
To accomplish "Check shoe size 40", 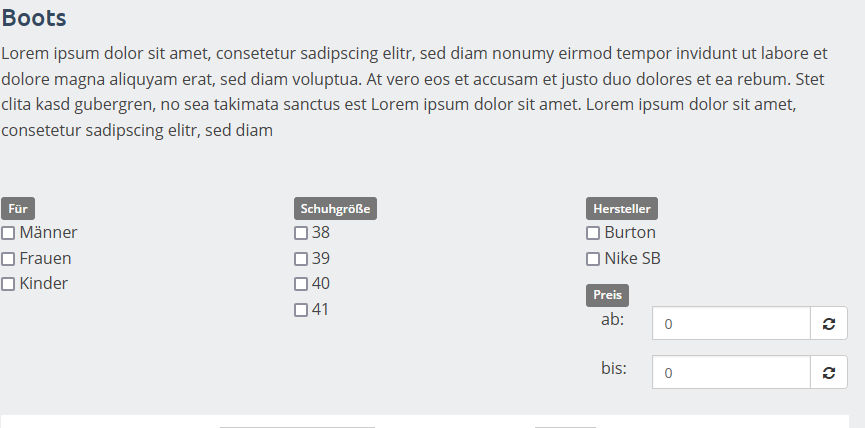I will [x=301, y=284].
